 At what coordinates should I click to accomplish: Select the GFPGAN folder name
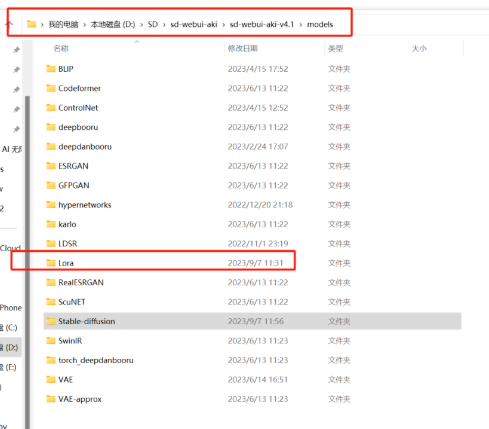point(74,185)
